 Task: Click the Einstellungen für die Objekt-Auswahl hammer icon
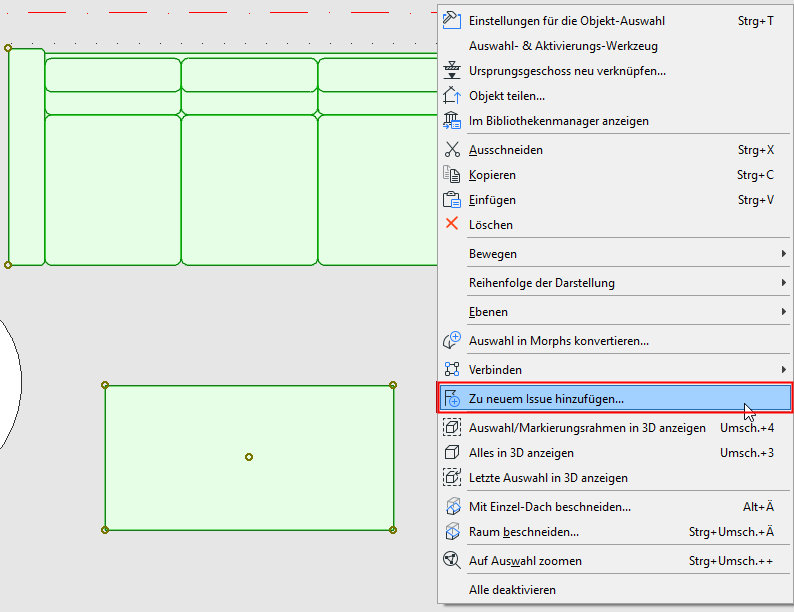point(452,21)
